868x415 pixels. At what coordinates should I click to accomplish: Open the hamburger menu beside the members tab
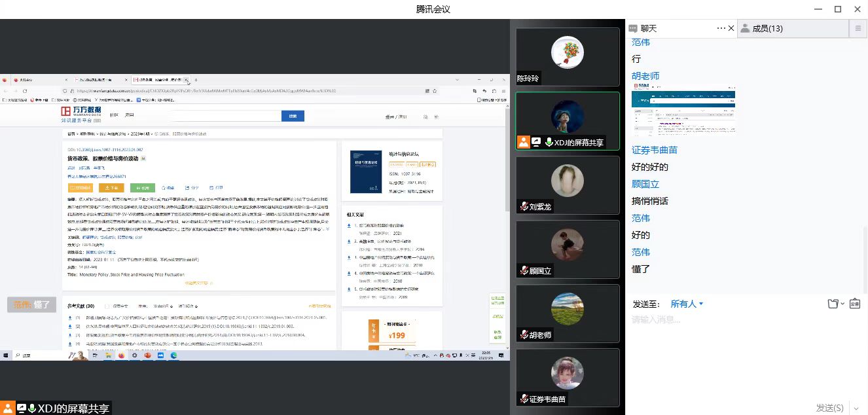tap(858, 28)
